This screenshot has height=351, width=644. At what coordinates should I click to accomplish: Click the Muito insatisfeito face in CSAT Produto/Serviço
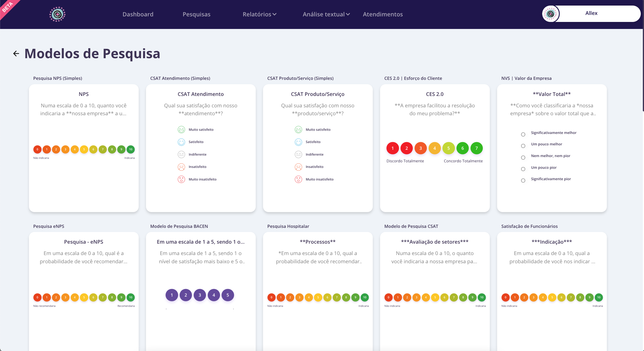click(x=298, y=179)
